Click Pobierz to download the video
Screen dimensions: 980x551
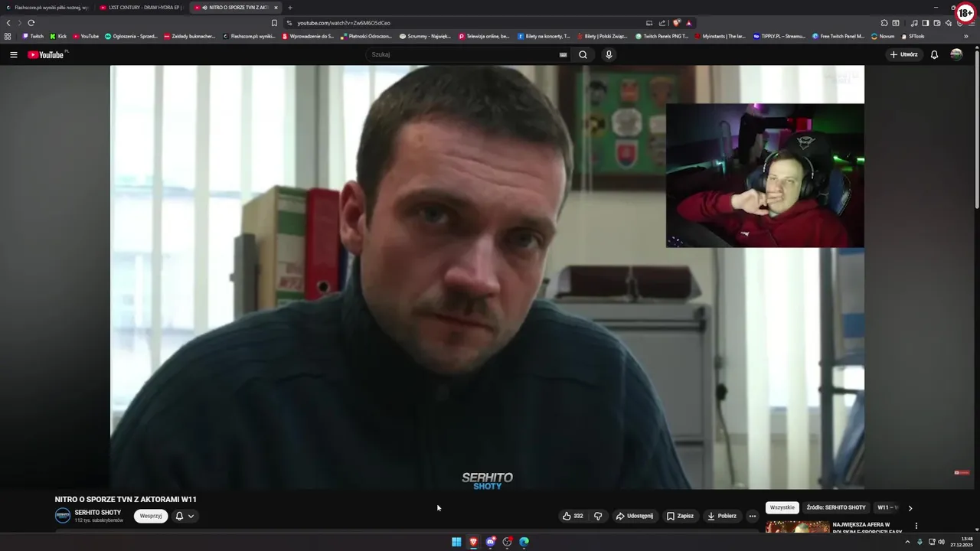(x=722, y=516)
